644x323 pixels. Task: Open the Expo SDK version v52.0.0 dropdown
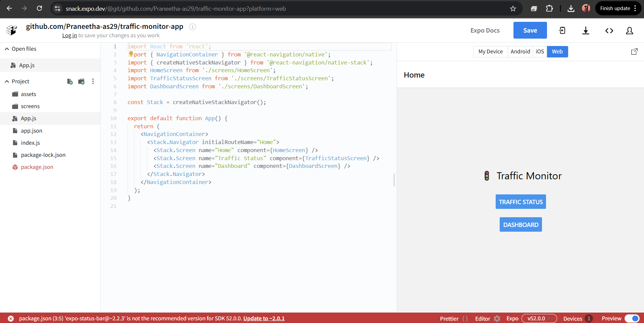click(539, 318)
